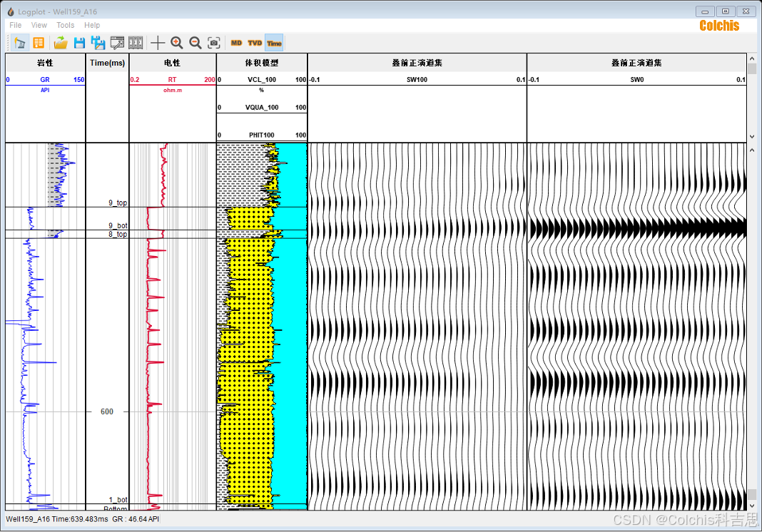Click the 电性 track title
Viewport: 762px width, 532px height.
pos(172,63)
